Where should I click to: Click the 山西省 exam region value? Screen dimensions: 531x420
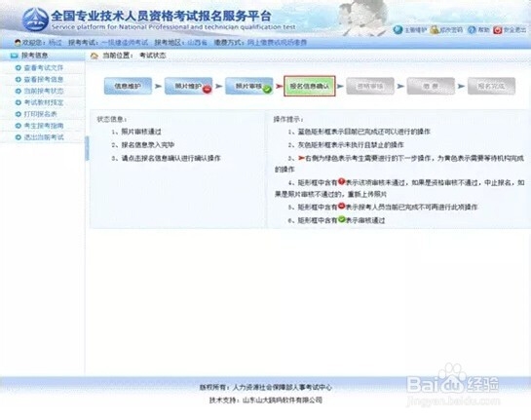[x=198, y=43]
